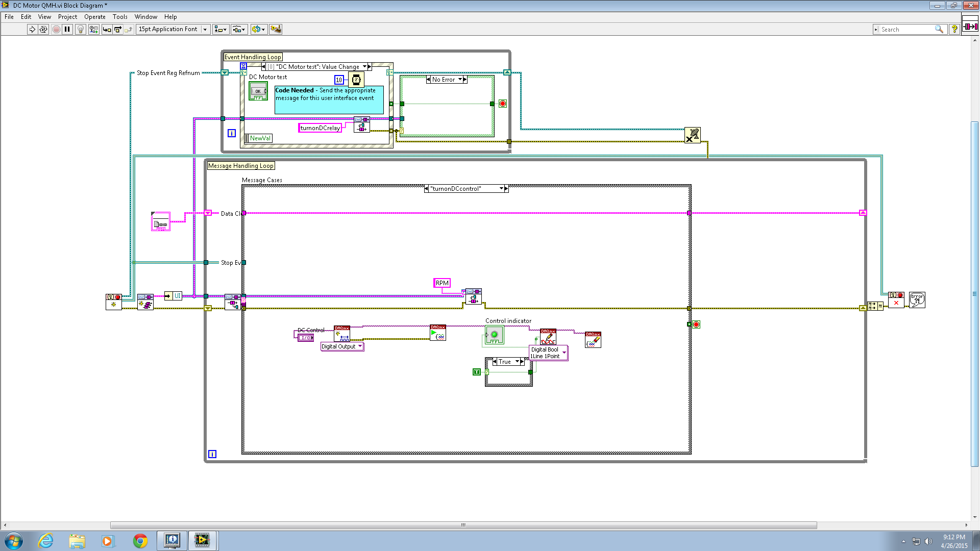Open the View menu
Image resolution: width=980 pixels, height=551 pixels.
(44, 17)
